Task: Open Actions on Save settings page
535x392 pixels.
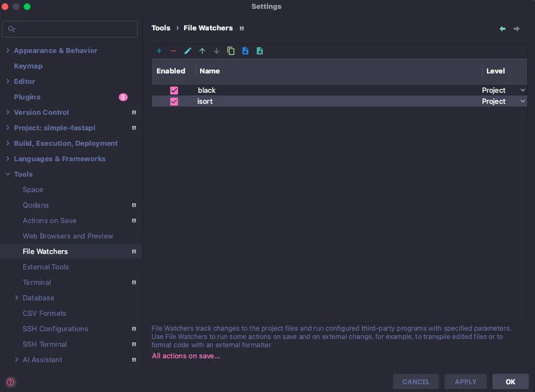Action: pos(50,220)
